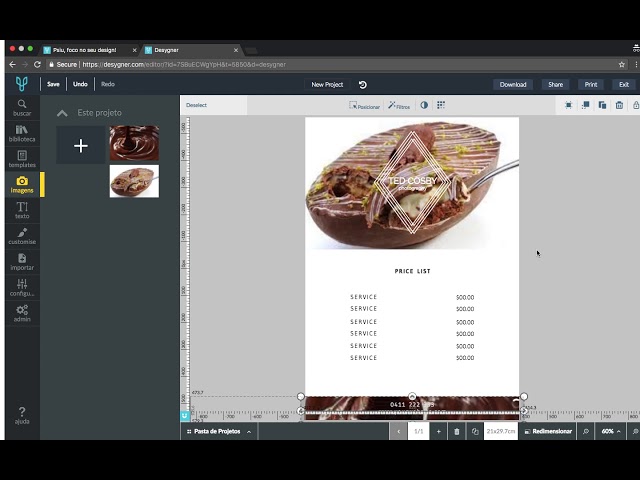Click the Redo button
Image resolution: width=640 pixels, height=480 pixels.
[108, 84]
